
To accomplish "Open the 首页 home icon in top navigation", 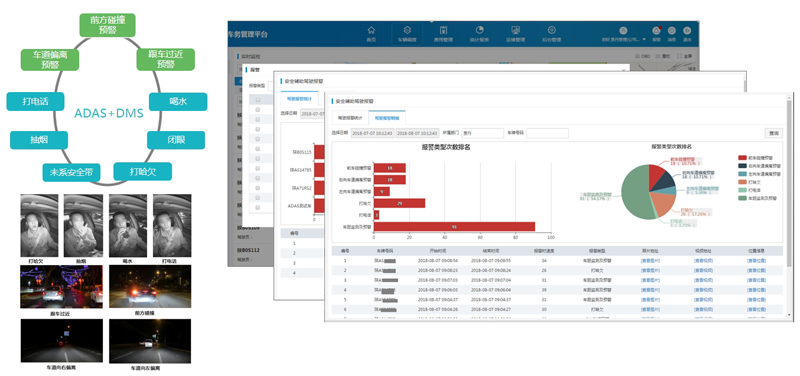I will point(371,30).
